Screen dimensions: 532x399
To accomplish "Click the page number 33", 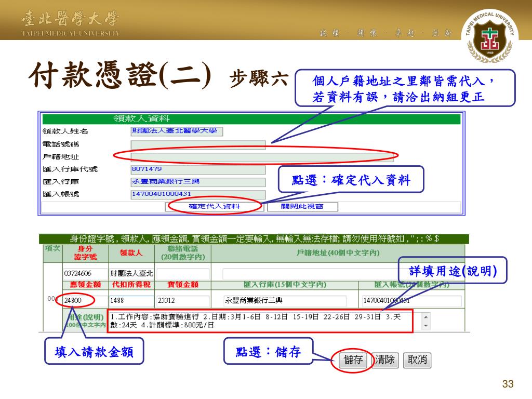I will [x=508, y=384].
